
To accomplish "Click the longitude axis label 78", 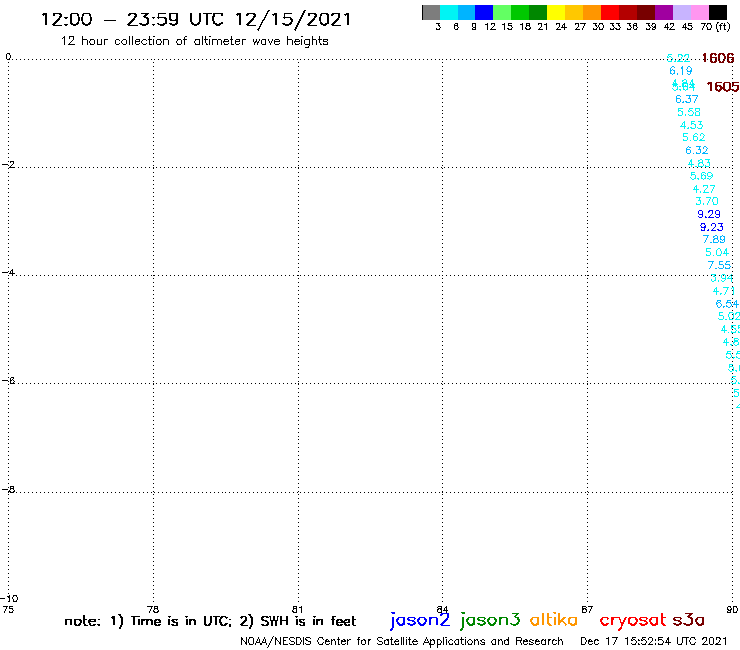I will click(153, 609).
